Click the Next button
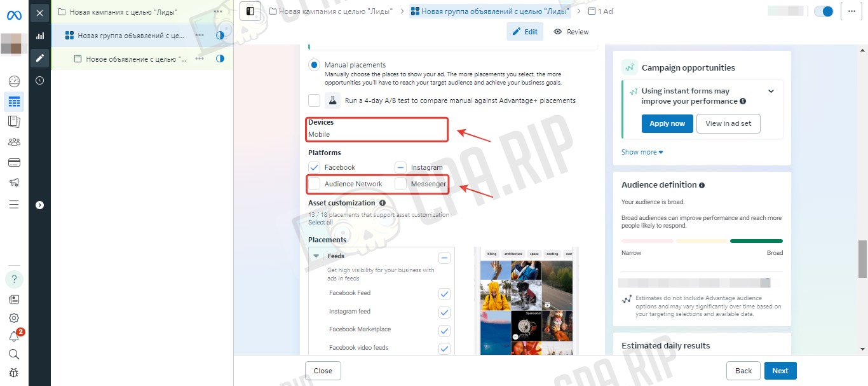 tap(780, 371)
